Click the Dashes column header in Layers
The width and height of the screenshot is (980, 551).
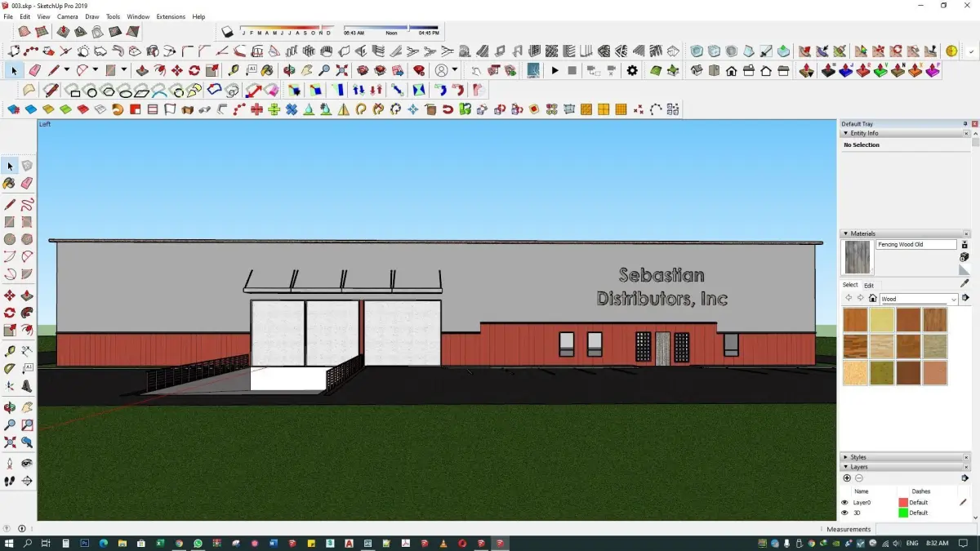[920, 491]
